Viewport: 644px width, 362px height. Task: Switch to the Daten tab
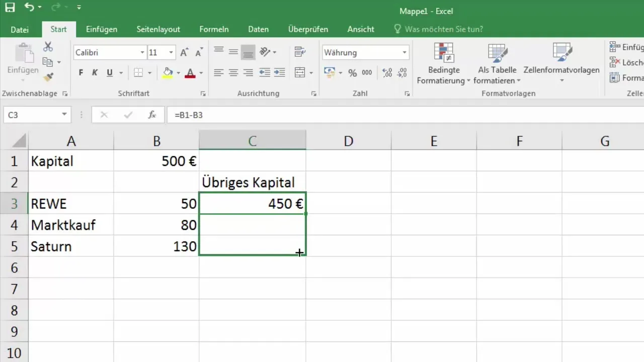point(258,29)
